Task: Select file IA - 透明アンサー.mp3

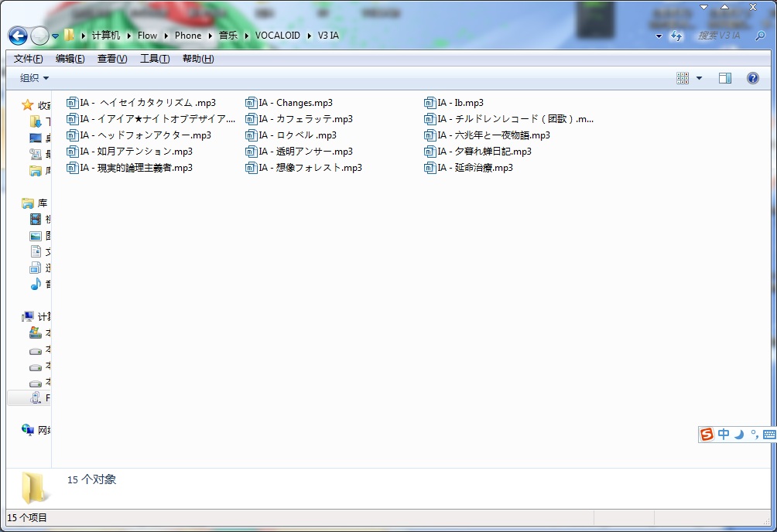Action: [x=300, y=152]
